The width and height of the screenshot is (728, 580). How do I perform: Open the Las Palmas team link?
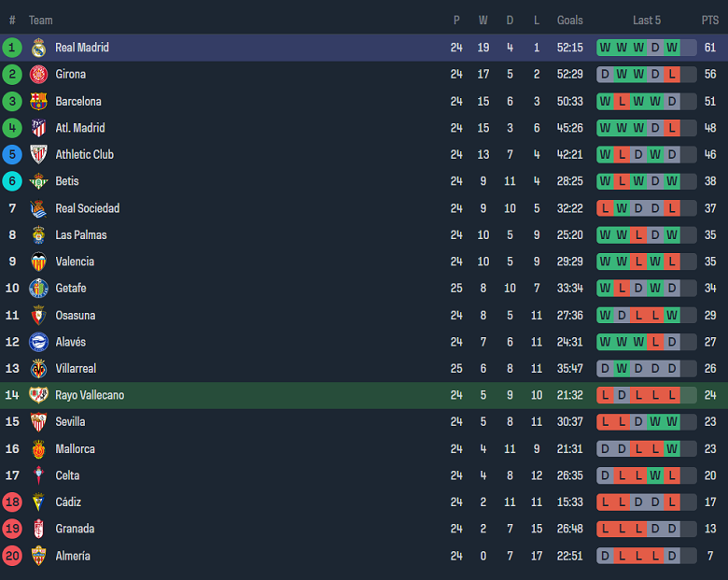(81, 235)
